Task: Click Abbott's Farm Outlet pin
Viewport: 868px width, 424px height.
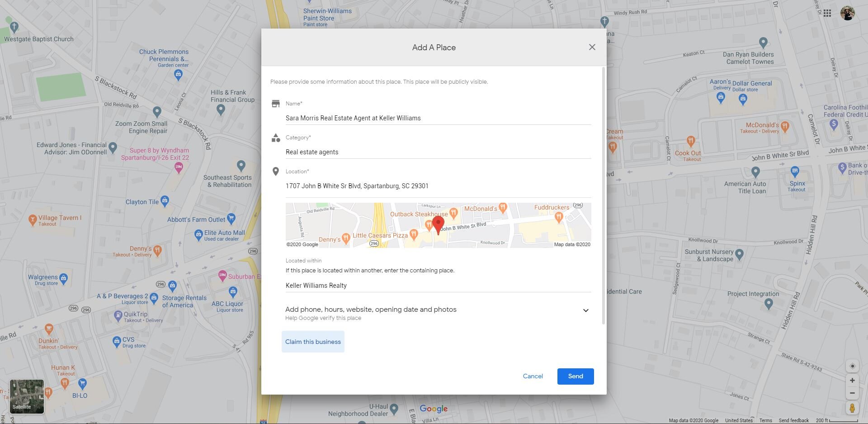Action: (231, 219)
